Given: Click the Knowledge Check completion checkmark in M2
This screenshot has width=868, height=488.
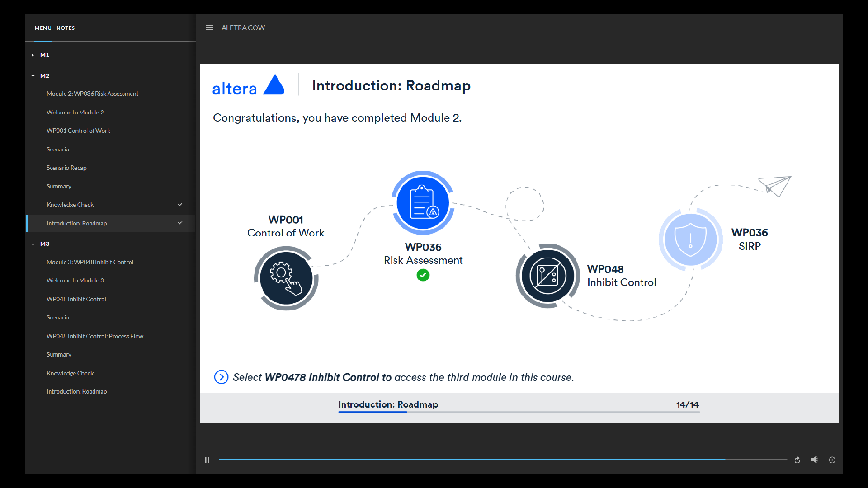Looking at the screenshot, I should (x=180, y=205).
